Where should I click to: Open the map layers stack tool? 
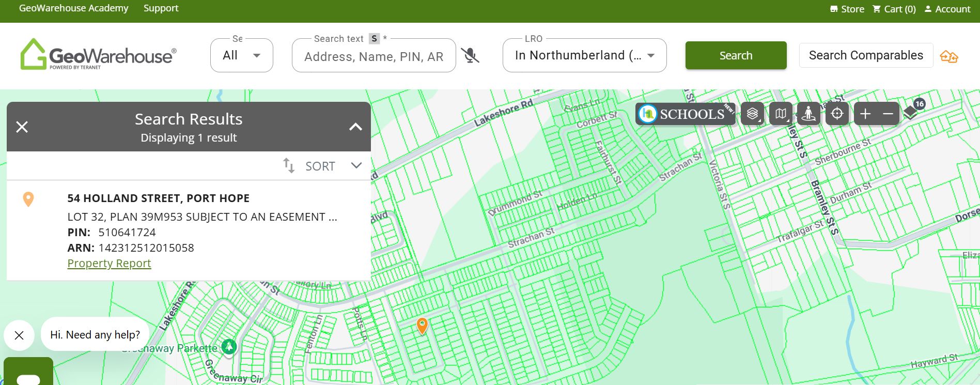point(752,114)
